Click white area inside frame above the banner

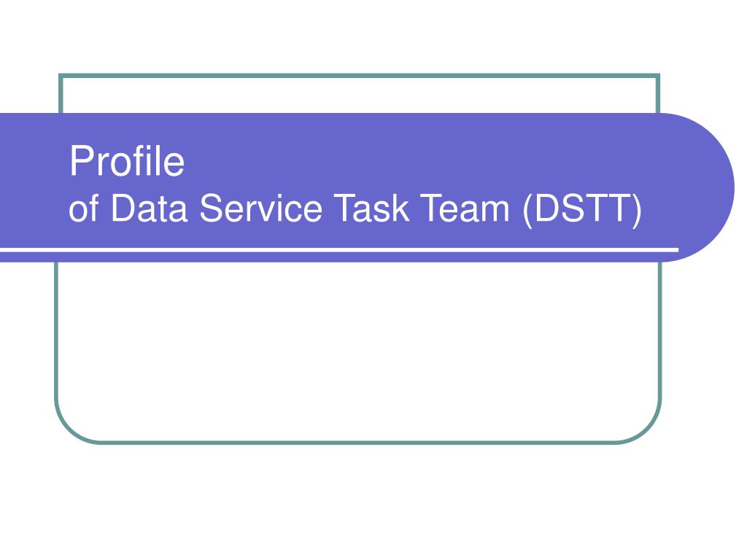point(359,96)
